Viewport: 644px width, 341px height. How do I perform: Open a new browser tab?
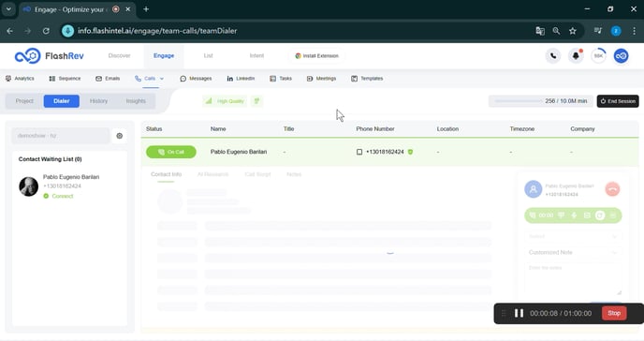(x=146, y=9)
